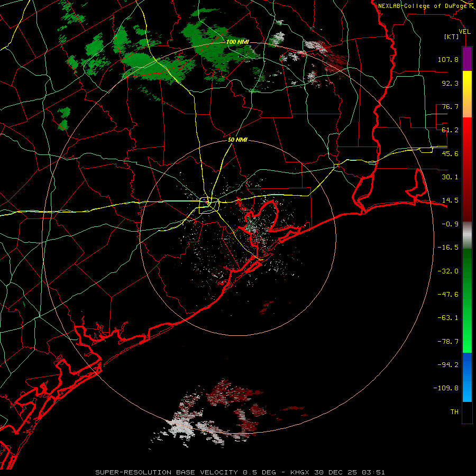This screenshot has width=476, height=476.
Task: Pick the blue segment of the velocity scale
Action: click(467, 377)
